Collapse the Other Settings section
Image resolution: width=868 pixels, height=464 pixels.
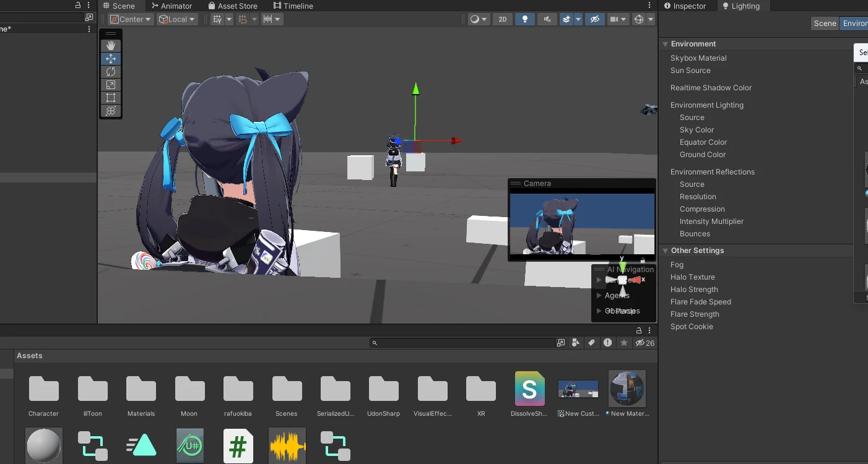click(x=666, y=251)
